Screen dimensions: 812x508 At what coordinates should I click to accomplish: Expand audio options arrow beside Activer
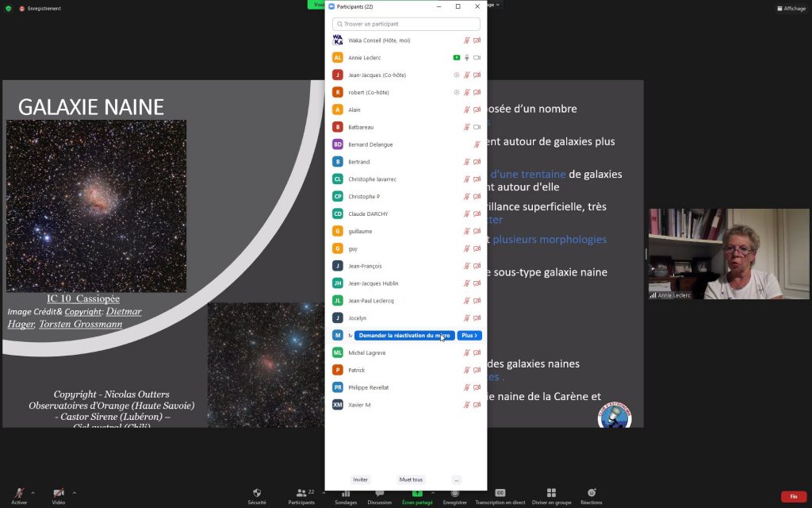pyautogui.click(x=33, y=492)
